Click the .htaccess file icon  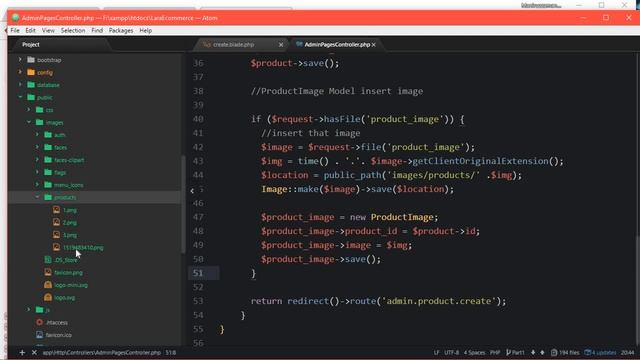coord(40,322)
